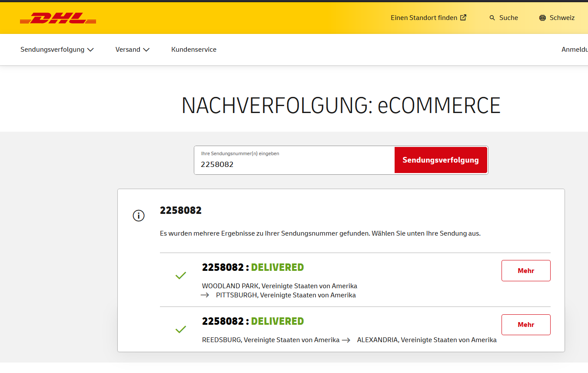Click the DHL logo in the header
The image size is (588, 373).
click(x=58, y=18)
